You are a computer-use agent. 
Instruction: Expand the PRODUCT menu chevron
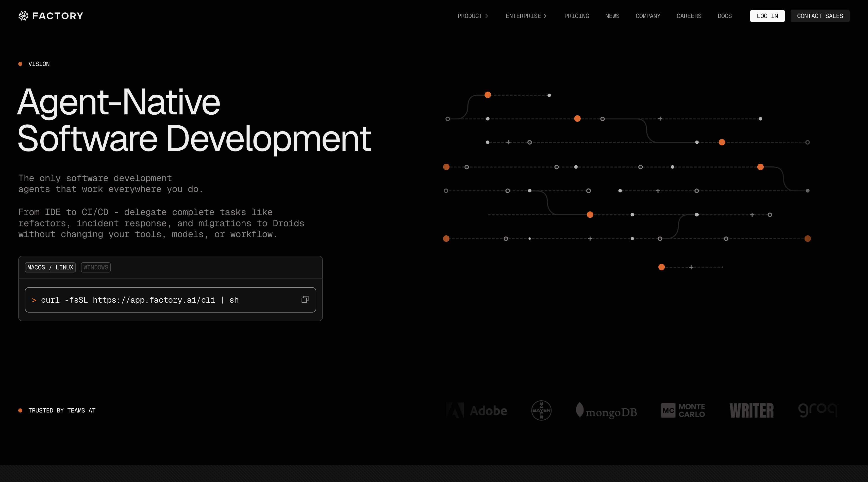pyautogui.click(x=487, y=16)
